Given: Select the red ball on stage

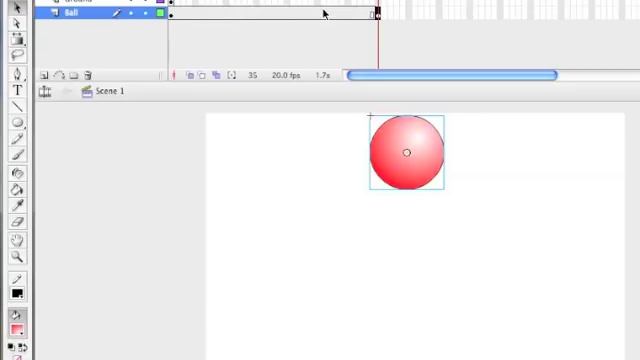Looking at the screenshot, I should (x=407, y=152).
